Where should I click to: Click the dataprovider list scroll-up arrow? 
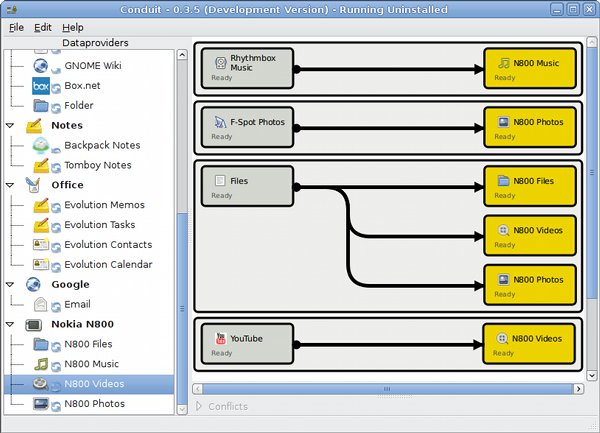click(x=182, y=55)
